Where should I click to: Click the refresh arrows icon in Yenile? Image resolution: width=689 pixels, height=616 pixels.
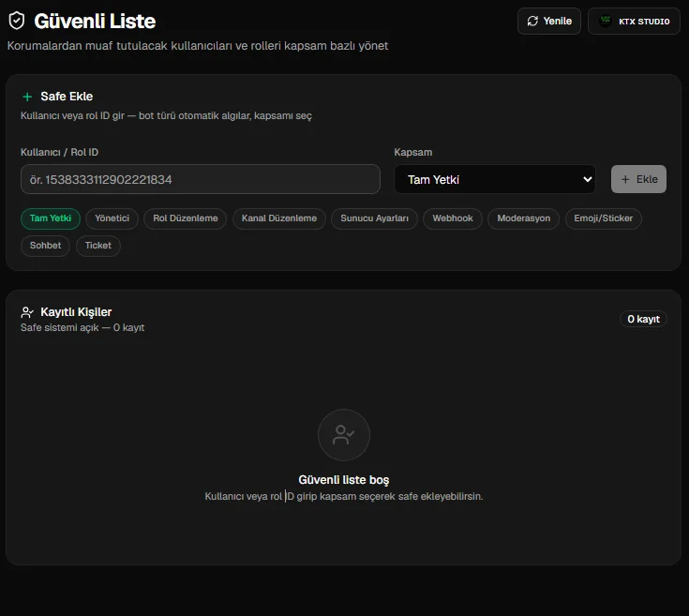532,21
